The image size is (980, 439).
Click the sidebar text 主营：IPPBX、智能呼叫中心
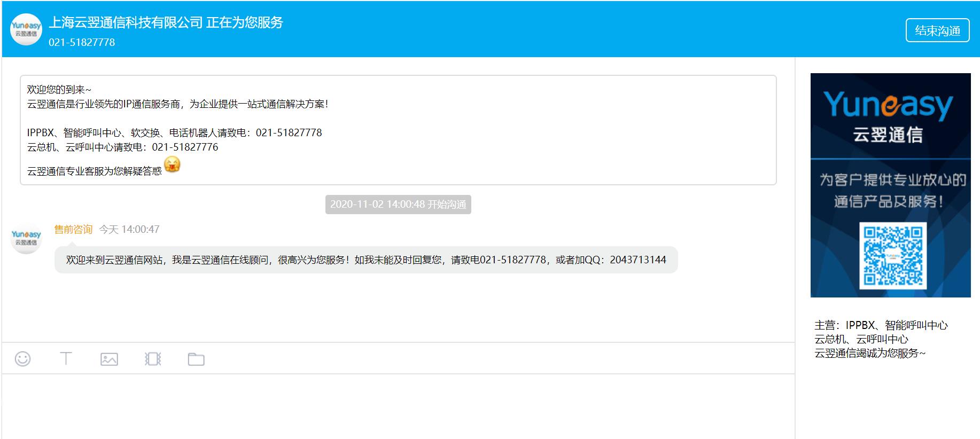[x=881, y=325]
